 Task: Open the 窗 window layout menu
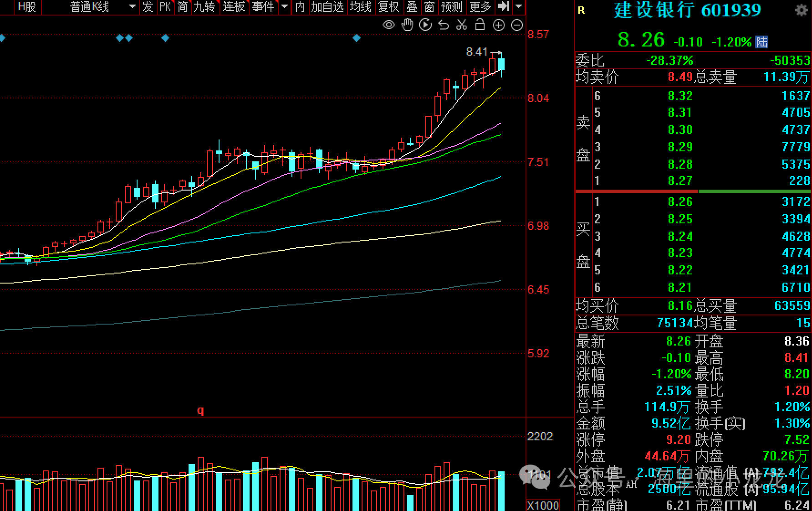click(429, 6)
